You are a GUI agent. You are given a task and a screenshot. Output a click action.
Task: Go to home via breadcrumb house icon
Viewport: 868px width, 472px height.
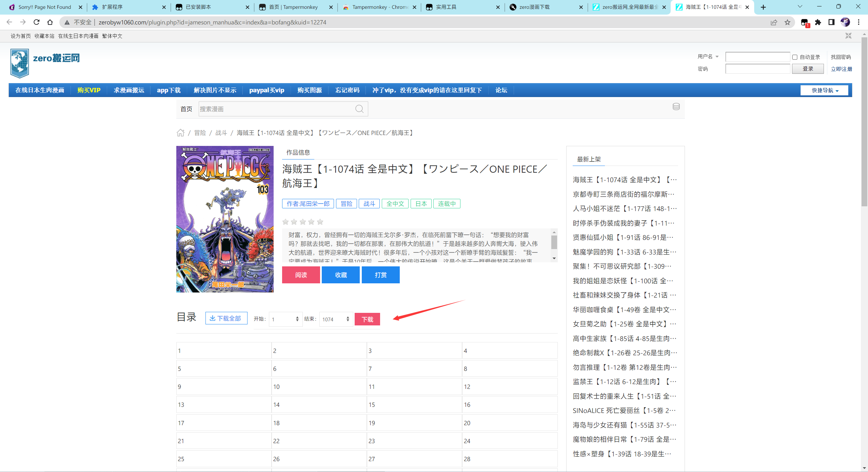180,133
